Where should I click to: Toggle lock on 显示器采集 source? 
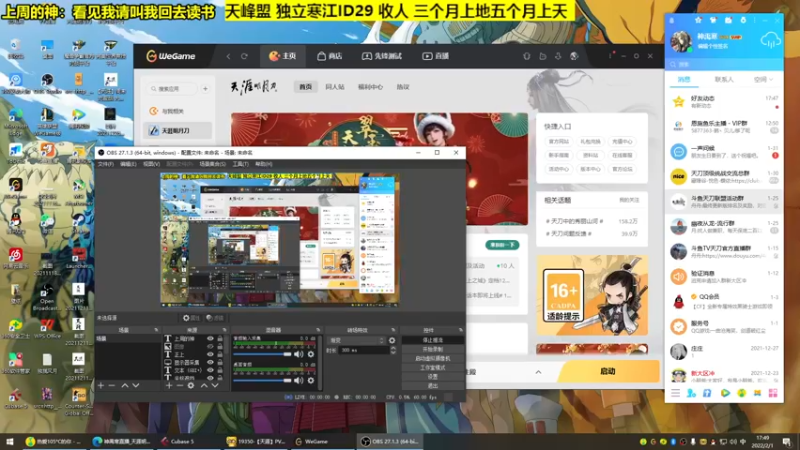(x=220, y=362)
